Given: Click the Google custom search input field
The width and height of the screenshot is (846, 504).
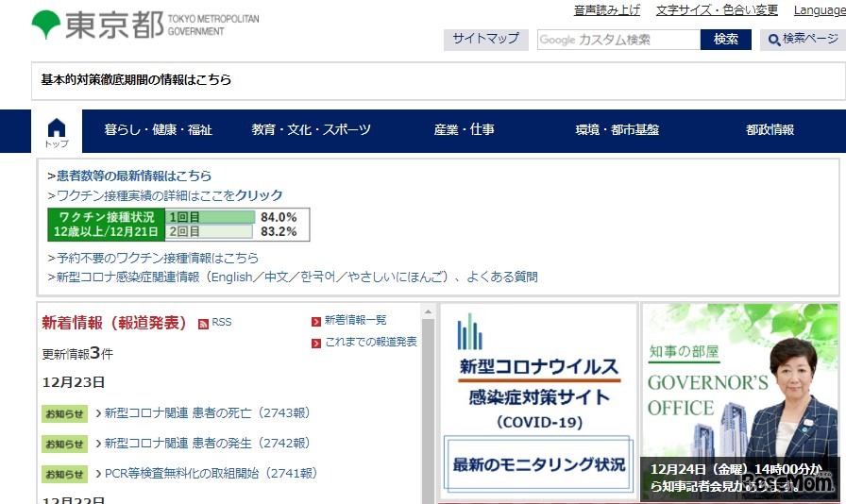Looking at the screenshot, I should (618, 40).
